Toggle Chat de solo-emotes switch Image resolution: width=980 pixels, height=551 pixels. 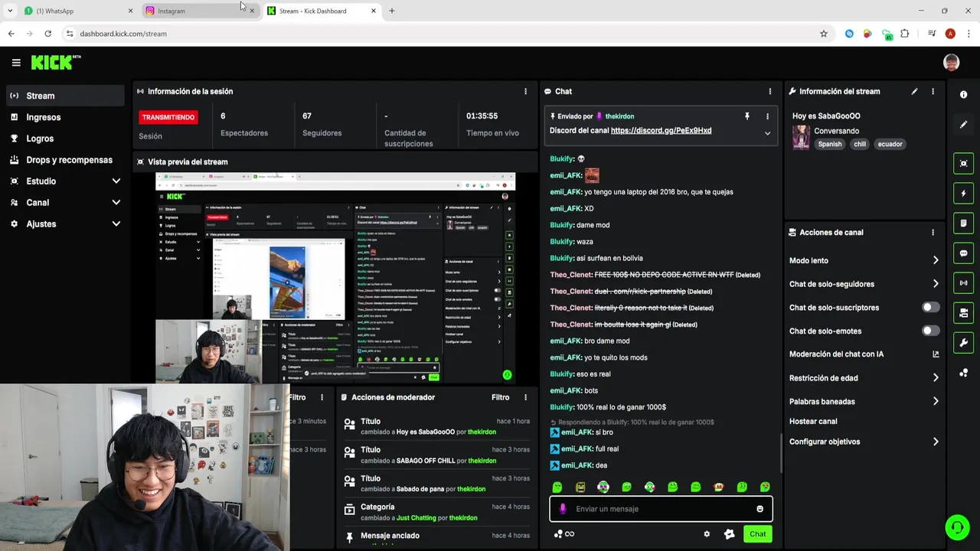coord(930,331)
